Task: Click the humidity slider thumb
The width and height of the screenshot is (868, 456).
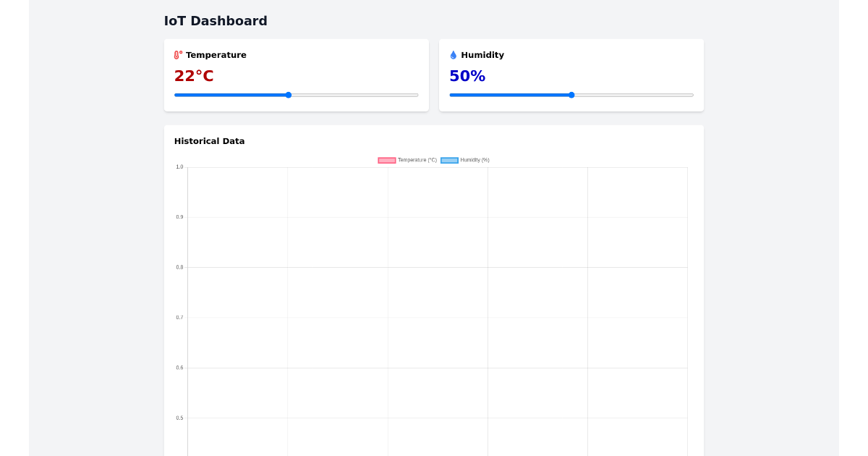Action: coord(571,94)
